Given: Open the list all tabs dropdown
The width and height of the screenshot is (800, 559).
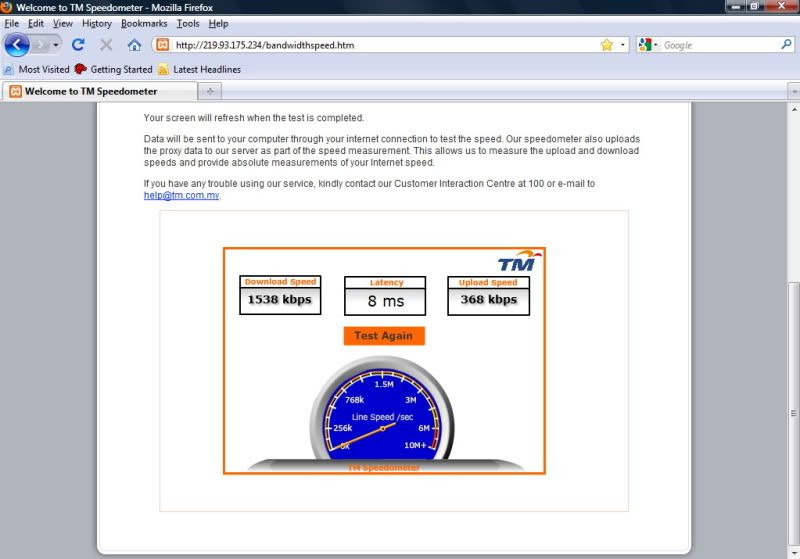Looking at the screenshot, I should tap(793, 91).
